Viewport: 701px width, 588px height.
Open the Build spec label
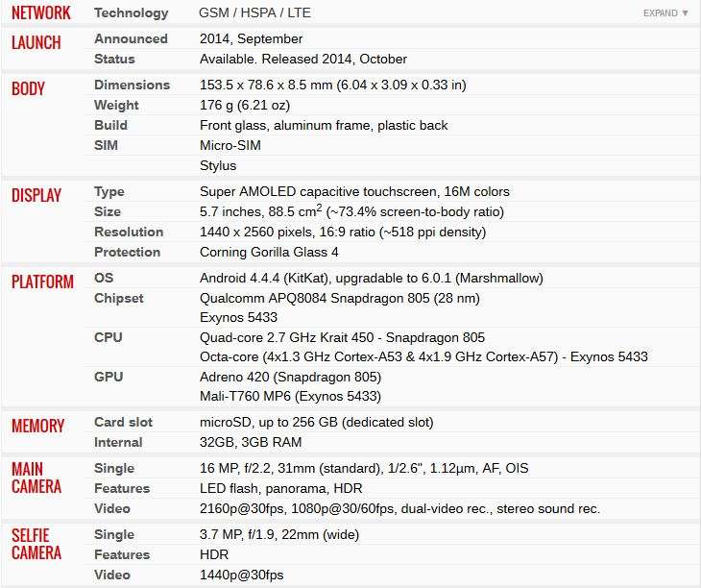point(110,125)
